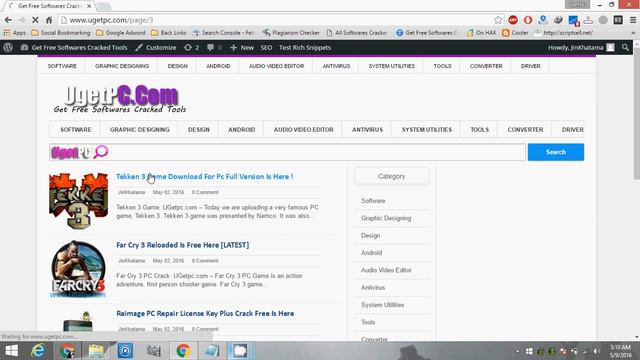The width and height of the screenshot is (640, 360).
Task: Open admin bar search magnifier
Action: [625, 48]
